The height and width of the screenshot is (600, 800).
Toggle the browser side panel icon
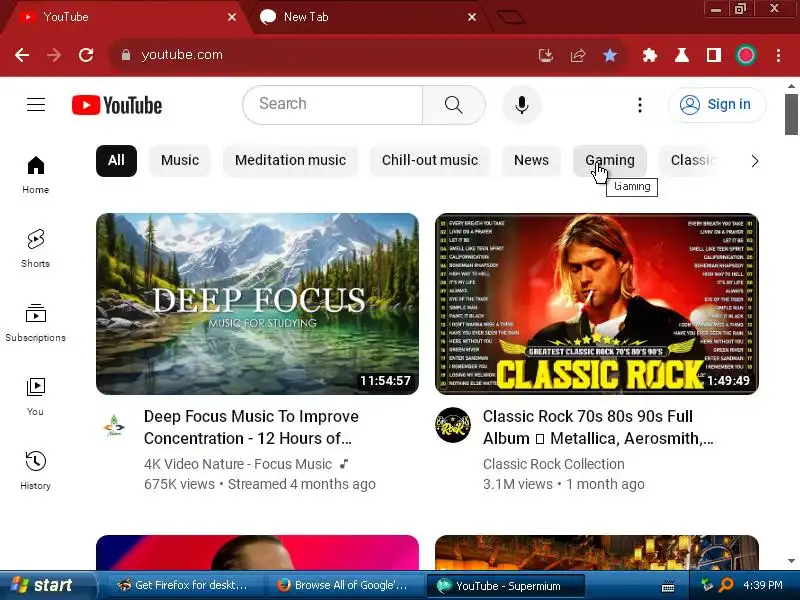click(714, 55)
